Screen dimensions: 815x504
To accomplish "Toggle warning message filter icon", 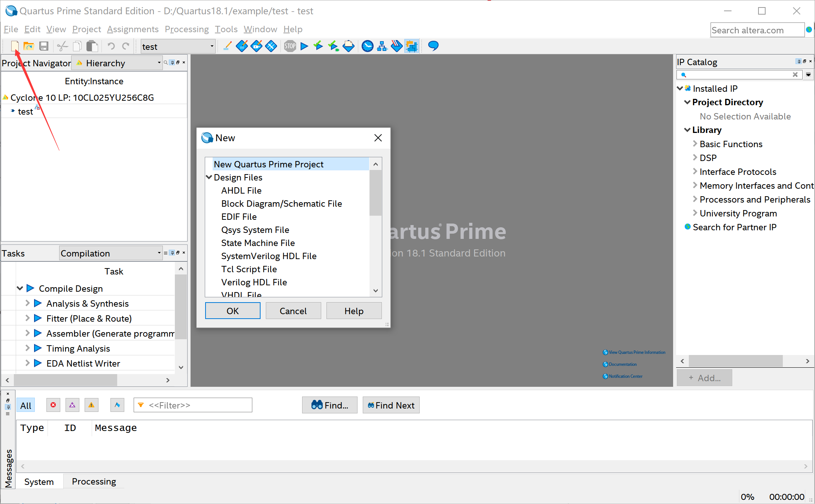I will point(91,405).
